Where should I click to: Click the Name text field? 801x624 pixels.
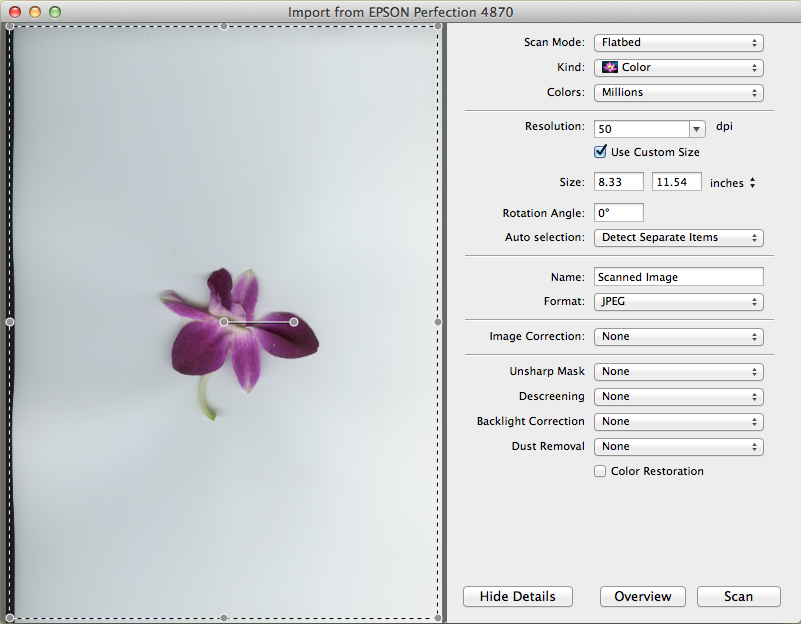pos(678,277)
